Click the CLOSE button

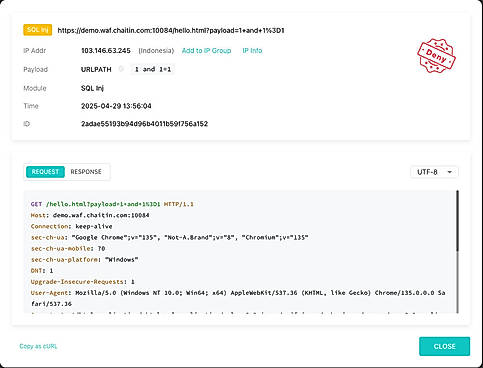[444, 346]
